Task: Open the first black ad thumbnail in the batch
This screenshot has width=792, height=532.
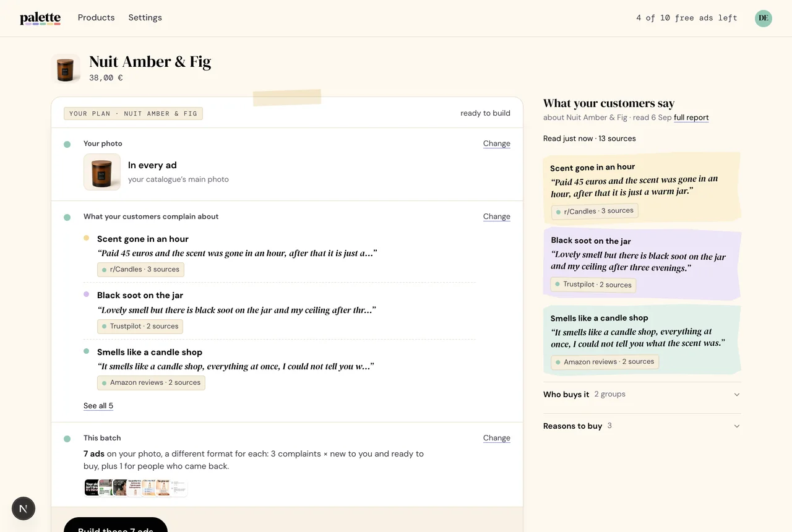Action: click(92, 487)
